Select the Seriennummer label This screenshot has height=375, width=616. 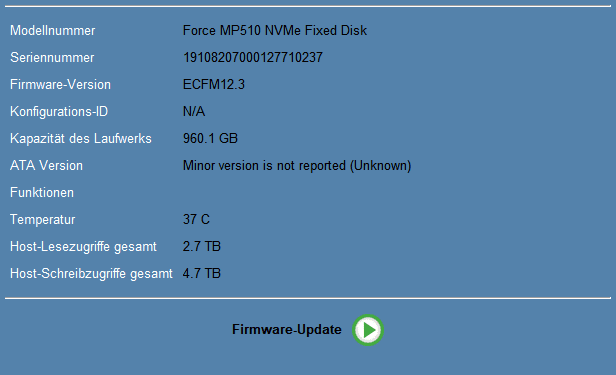(x=52, y=58)
